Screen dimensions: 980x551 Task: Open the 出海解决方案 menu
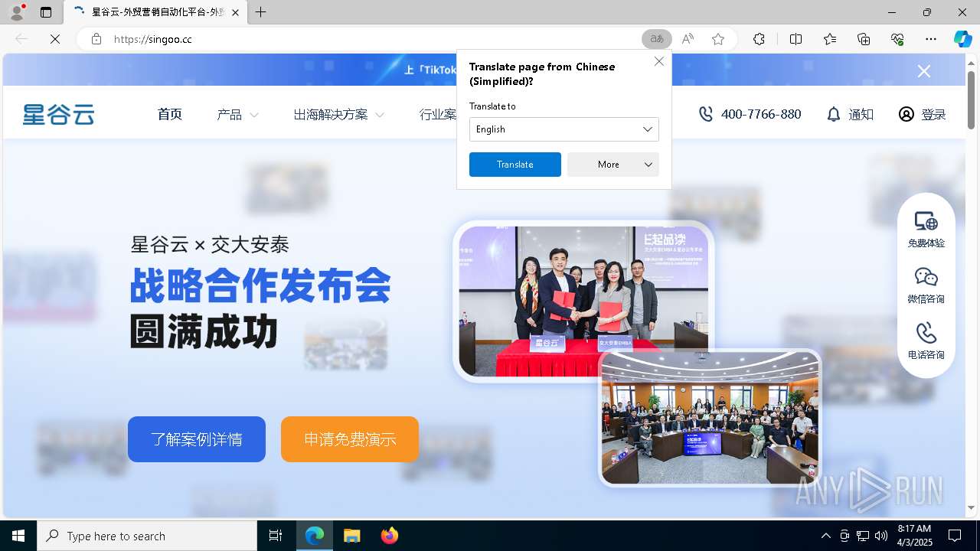331,114
